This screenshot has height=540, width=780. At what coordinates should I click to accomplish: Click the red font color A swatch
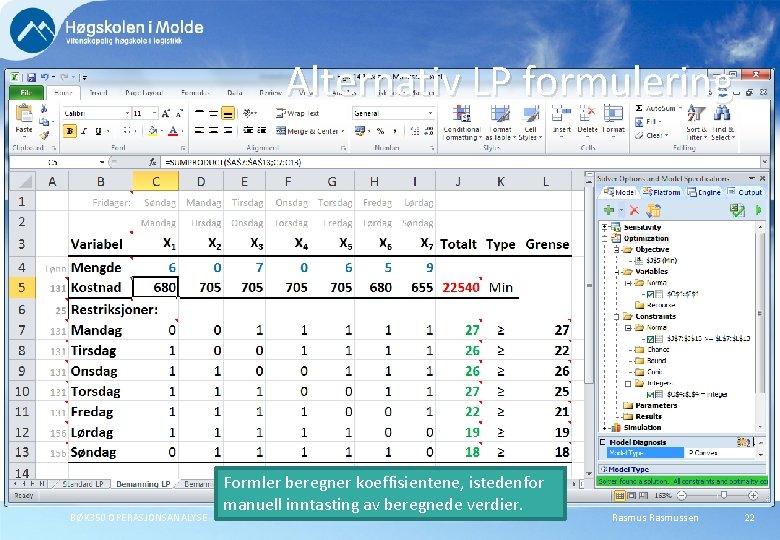(x=173, y=131)
